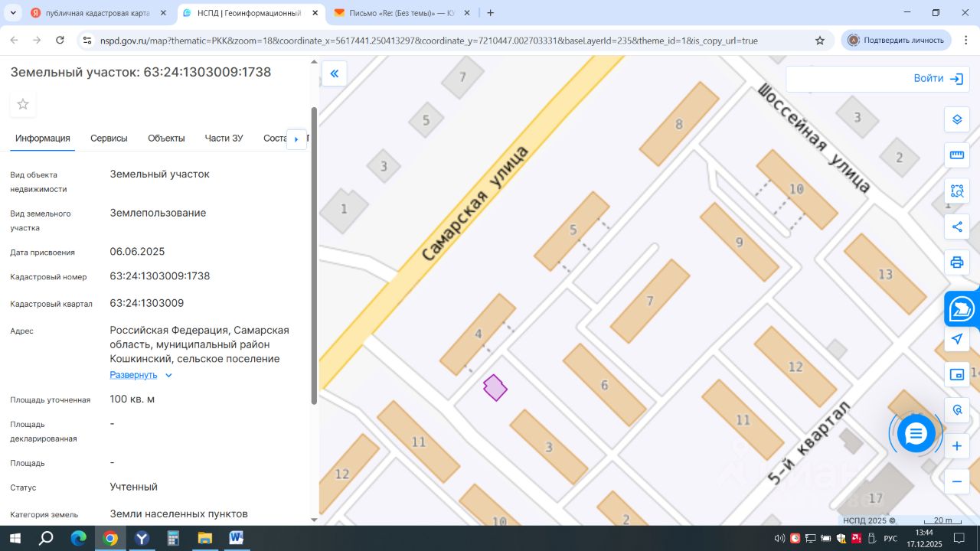This screenshot has width=980, height=551.
Task: Activate the find-on-map locator tool
Action: [956, 410]
